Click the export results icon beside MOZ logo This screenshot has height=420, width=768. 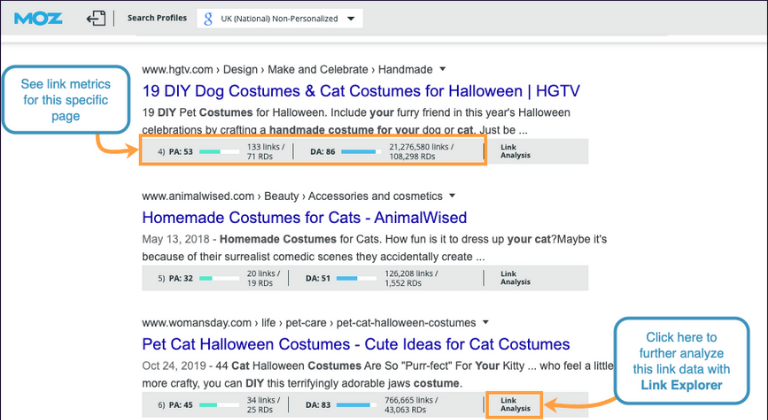click(96, 19)
